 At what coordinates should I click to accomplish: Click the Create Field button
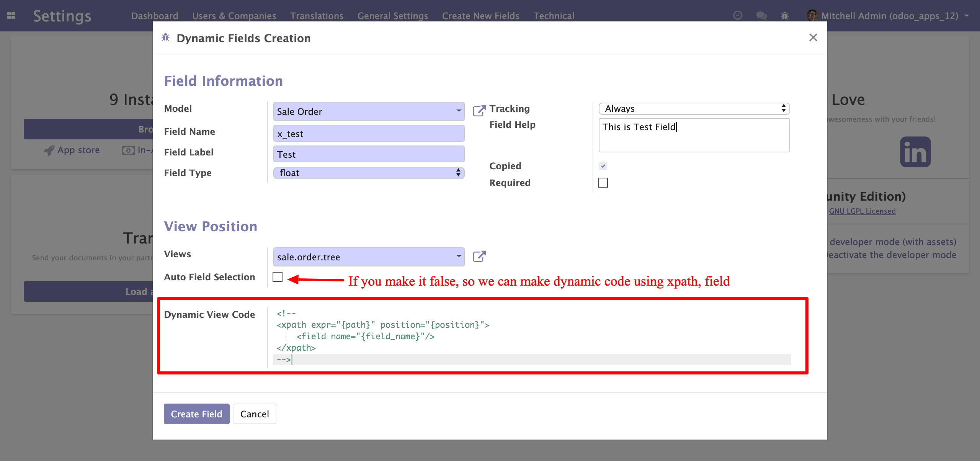click(196, 414)
